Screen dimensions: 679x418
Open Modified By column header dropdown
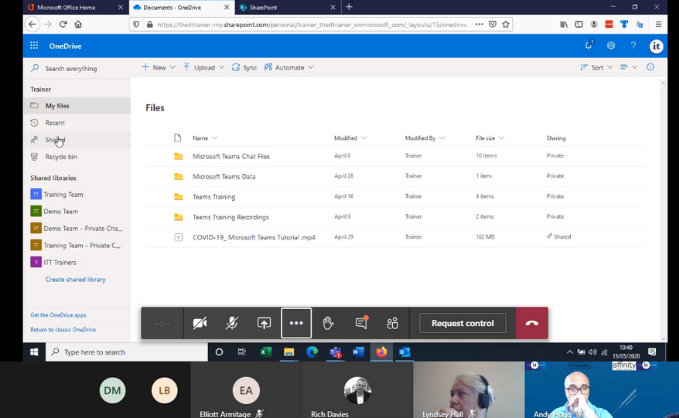424,138
